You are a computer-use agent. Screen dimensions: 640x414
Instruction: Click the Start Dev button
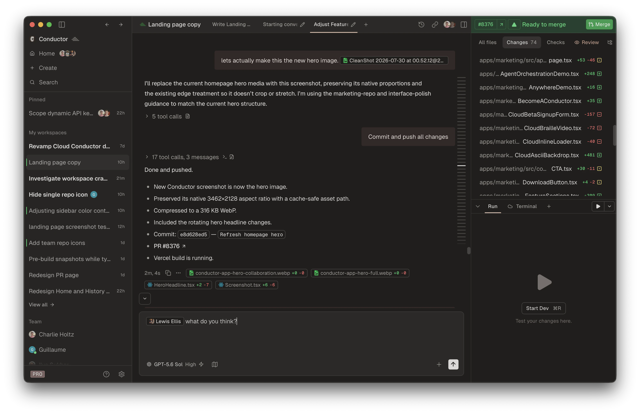(x=543, y=308)
